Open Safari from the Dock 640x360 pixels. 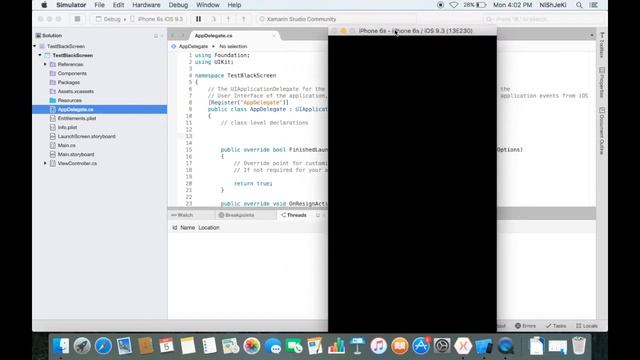[x=103, y=346]
